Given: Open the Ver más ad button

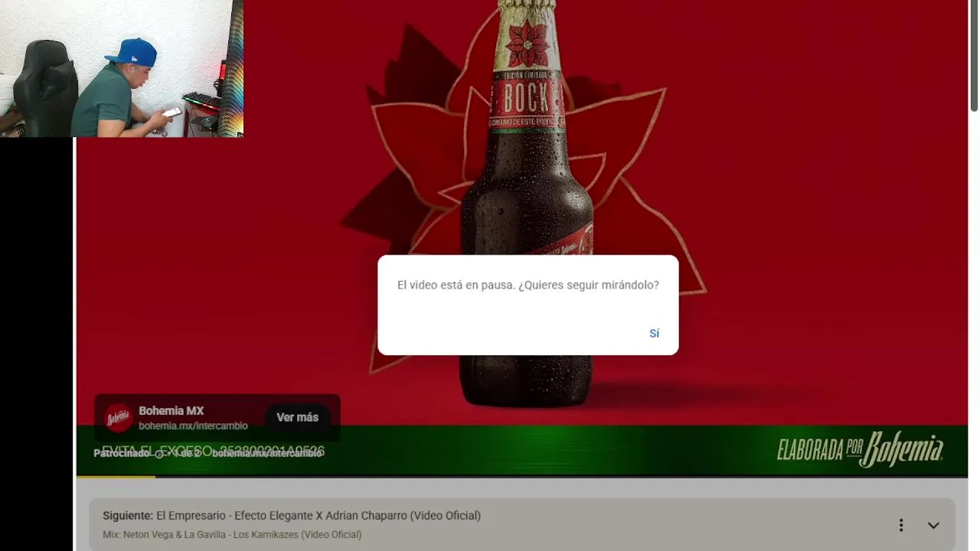Looking at the screenshot, I should 297,417.
